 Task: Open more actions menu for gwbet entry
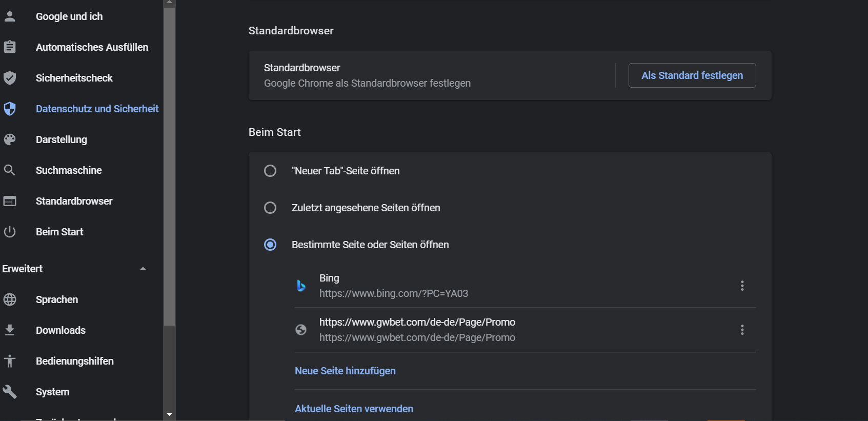coord(742,330)
